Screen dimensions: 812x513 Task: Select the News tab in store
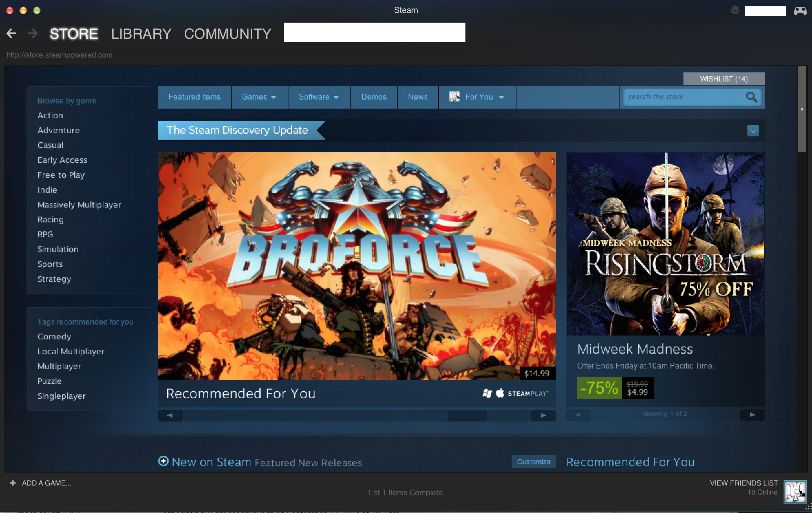[418, 96]
